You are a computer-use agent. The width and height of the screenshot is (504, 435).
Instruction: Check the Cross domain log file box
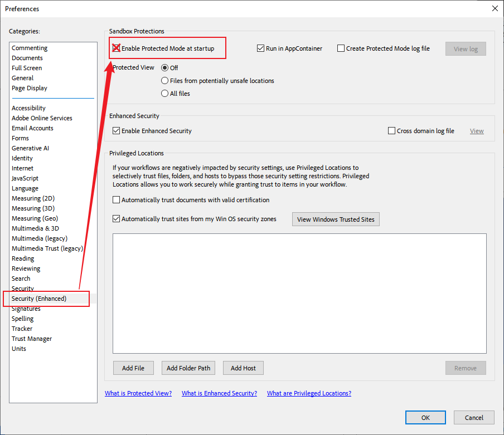pos(391,130)
